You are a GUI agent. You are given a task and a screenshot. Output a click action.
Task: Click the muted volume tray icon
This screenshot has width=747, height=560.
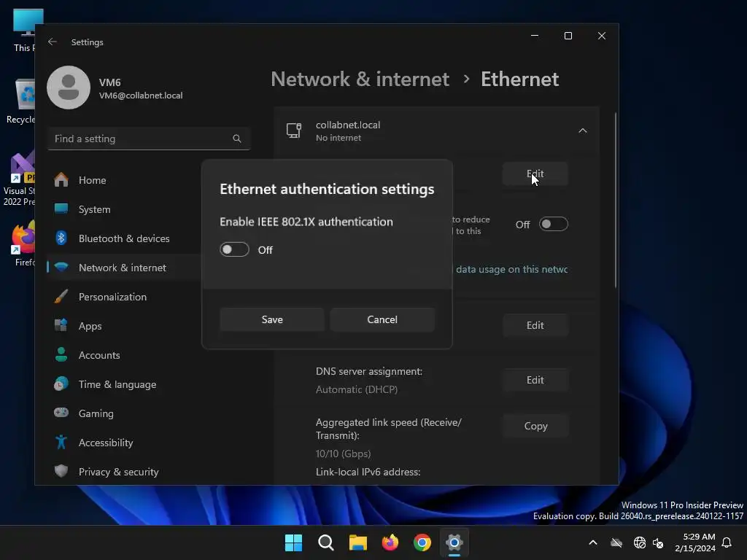[658, 542]
